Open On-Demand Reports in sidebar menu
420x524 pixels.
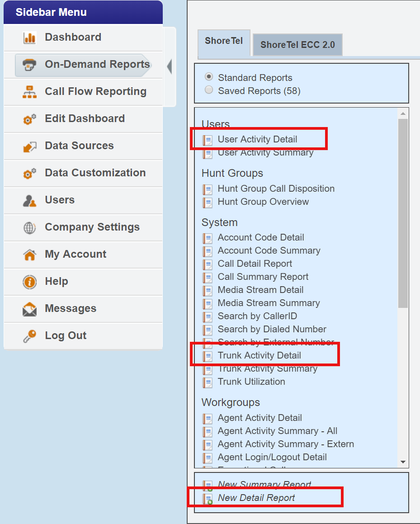pos(97,64)
